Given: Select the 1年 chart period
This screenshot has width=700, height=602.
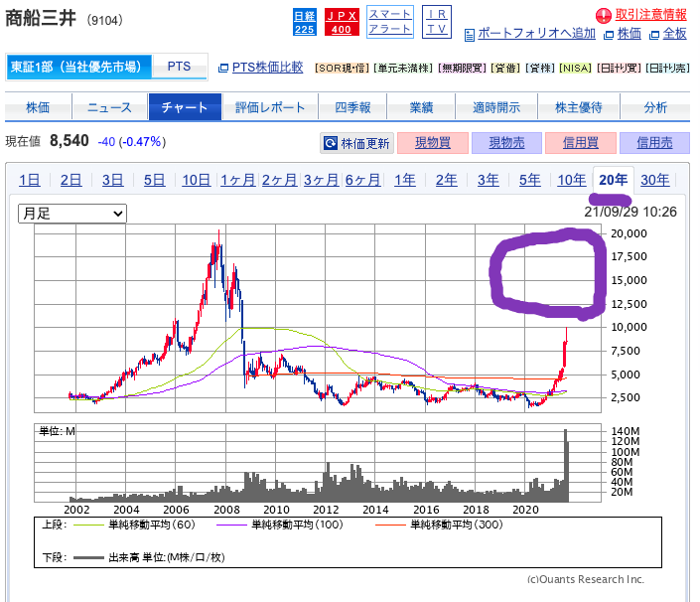Looking at the screenshot, I should click(404, 181).
